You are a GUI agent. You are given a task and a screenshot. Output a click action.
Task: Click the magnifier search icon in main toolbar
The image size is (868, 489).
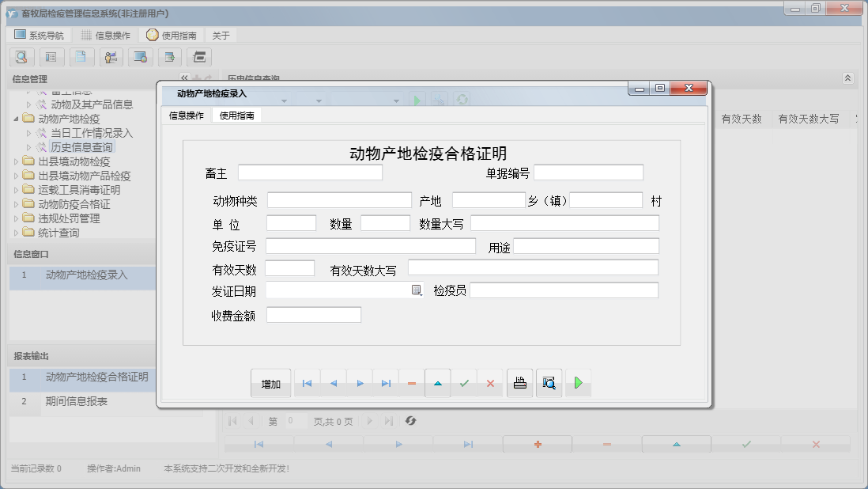pyautogui.click(x=21, y=57)
